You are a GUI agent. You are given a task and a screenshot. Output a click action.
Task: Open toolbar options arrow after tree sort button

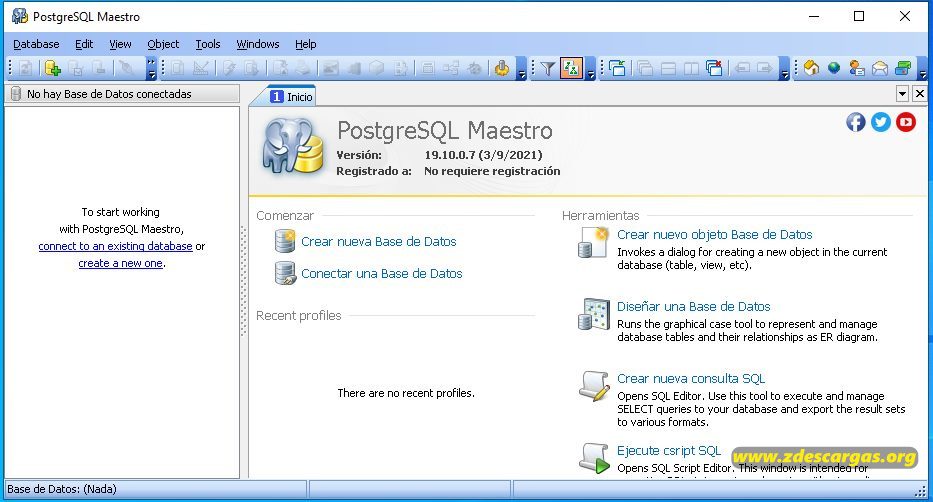point(590,68)
